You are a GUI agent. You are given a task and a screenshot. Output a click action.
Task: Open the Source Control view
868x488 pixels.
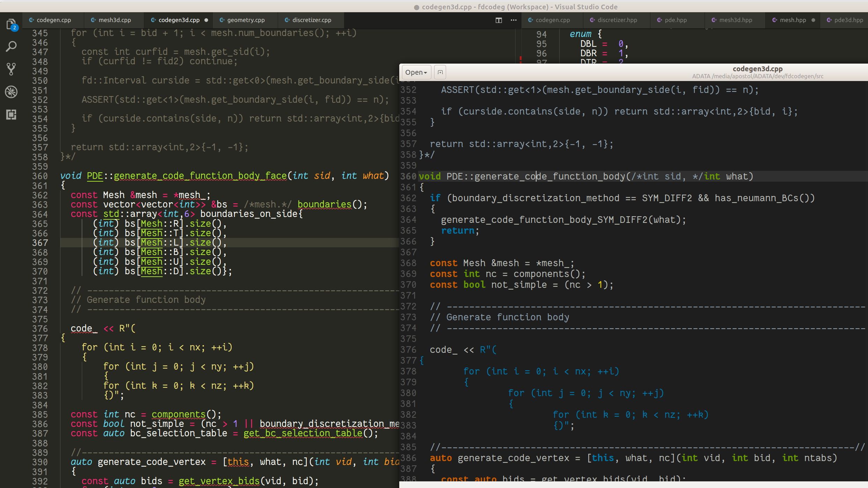click(x=11, y=69)
